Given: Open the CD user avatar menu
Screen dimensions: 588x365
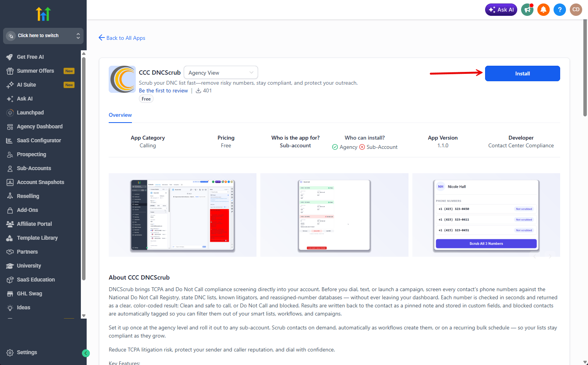Looking at the screenshot, I should (x=576, y=10).
